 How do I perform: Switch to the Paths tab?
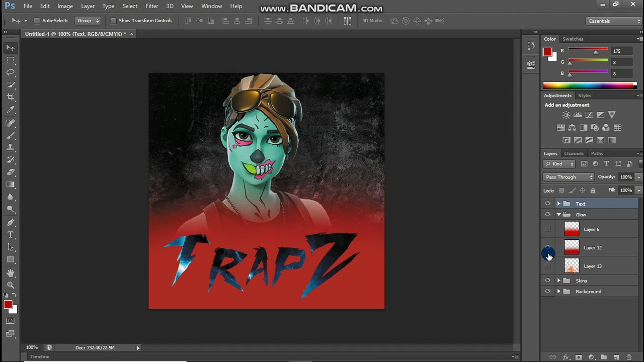click(597, 153)
